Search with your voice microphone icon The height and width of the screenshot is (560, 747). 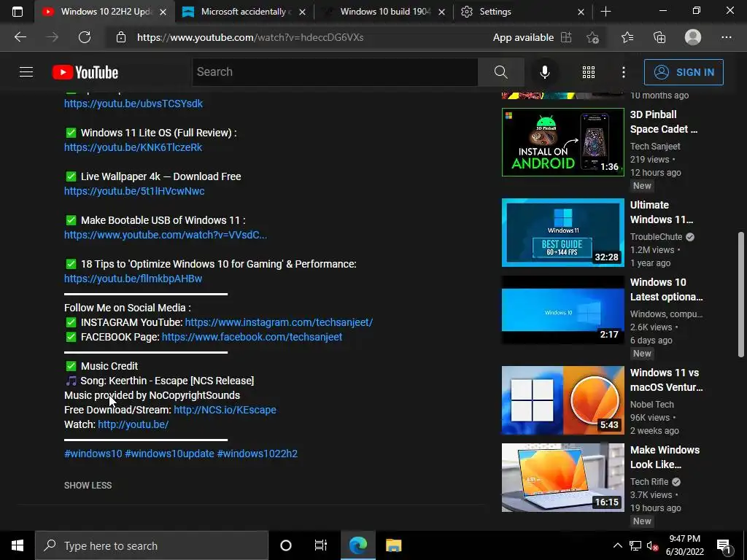[x=544, y=72]
